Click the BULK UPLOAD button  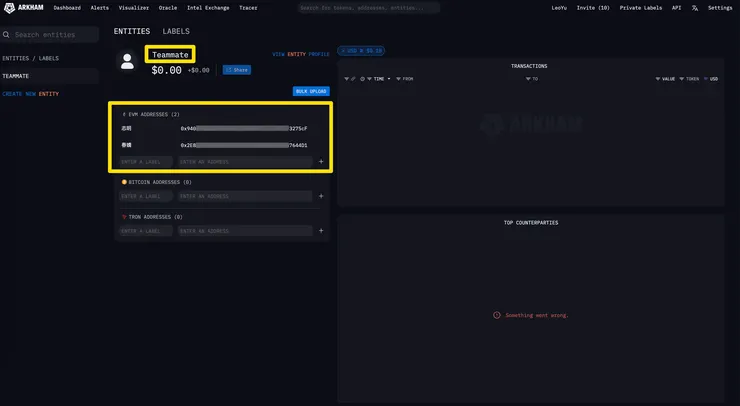311,91
